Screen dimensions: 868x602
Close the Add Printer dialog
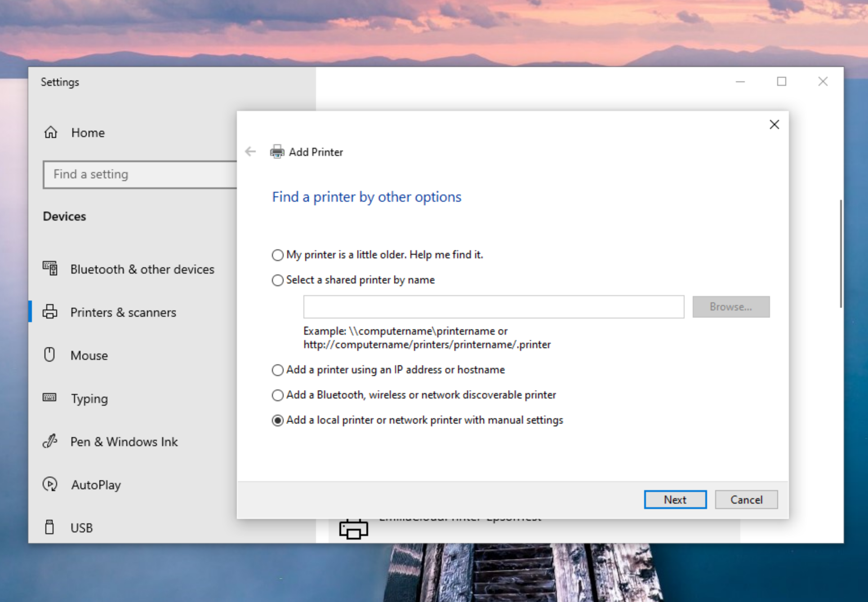pyautogui.click(x=774, y=124)
